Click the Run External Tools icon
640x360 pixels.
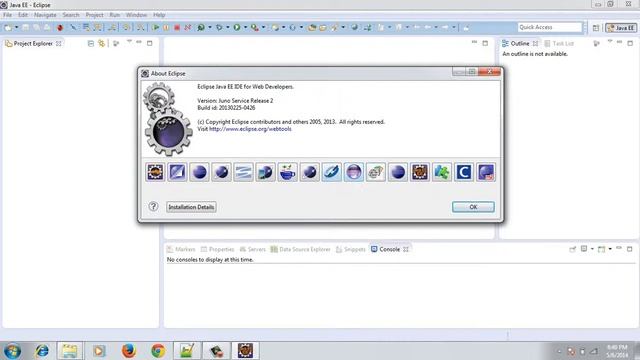(x=255, y=27)
